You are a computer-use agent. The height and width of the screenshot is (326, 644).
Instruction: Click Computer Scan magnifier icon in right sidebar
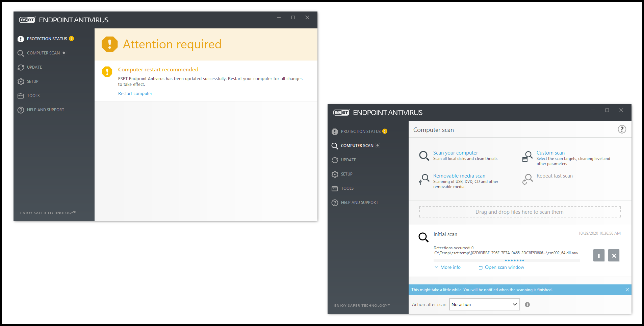tap(335, 146)
